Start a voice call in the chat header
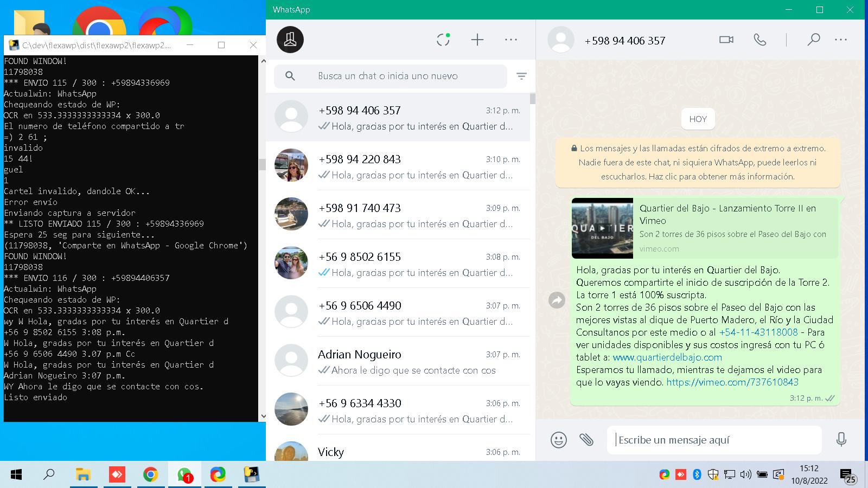The height and width of the screenshot is (488, 868). tap(760, 40)
